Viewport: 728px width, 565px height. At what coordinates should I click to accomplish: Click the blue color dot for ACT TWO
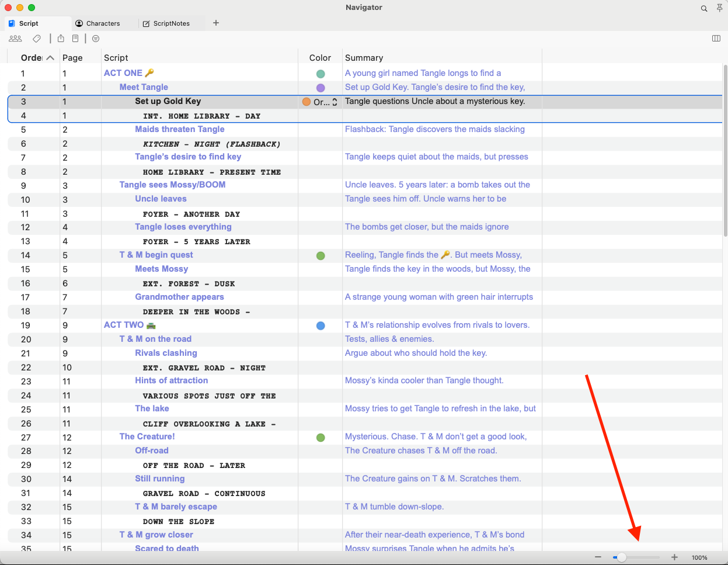(x=321, y=325)
